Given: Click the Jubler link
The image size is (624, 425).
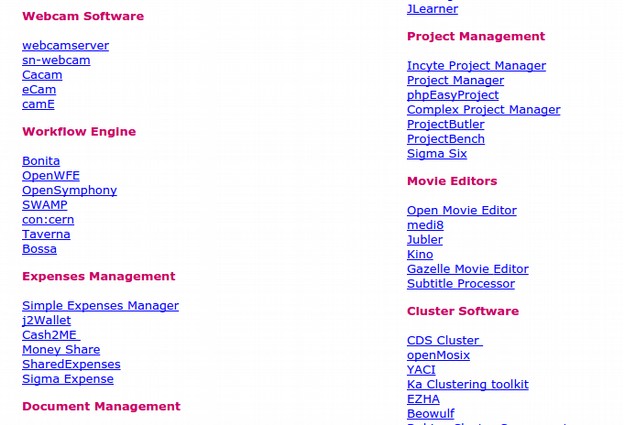Looking at the screenshot, I should point(425,240).
